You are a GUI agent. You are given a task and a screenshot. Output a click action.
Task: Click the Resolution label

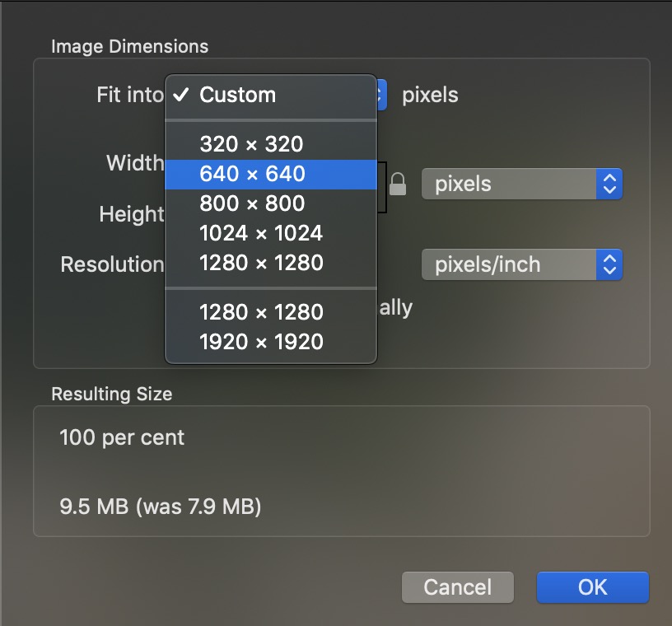click(112, 264)
